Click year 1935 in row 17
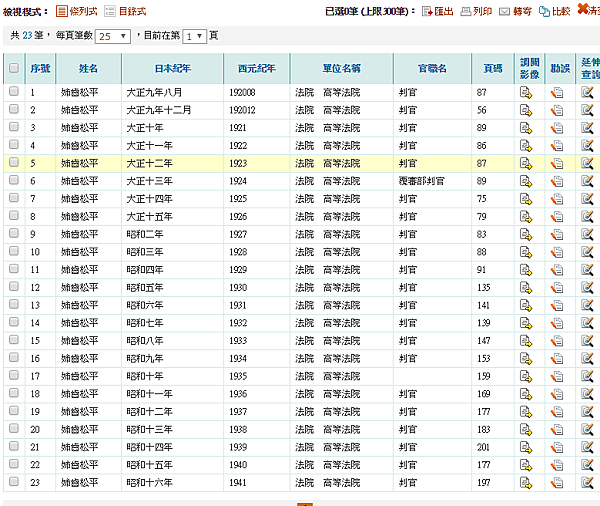Viewport: 600px width, 506px height. 238,376
